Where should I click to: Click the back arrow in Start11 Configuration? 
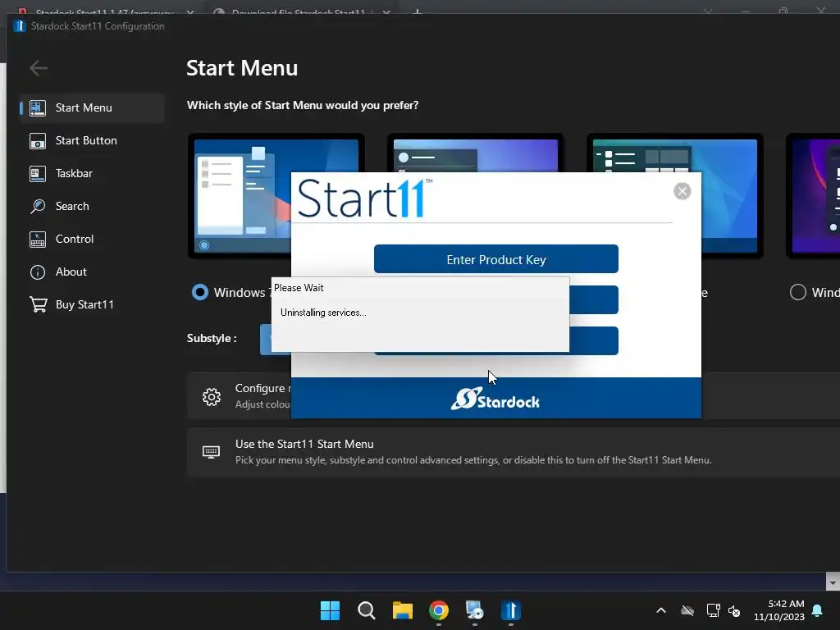39,68
